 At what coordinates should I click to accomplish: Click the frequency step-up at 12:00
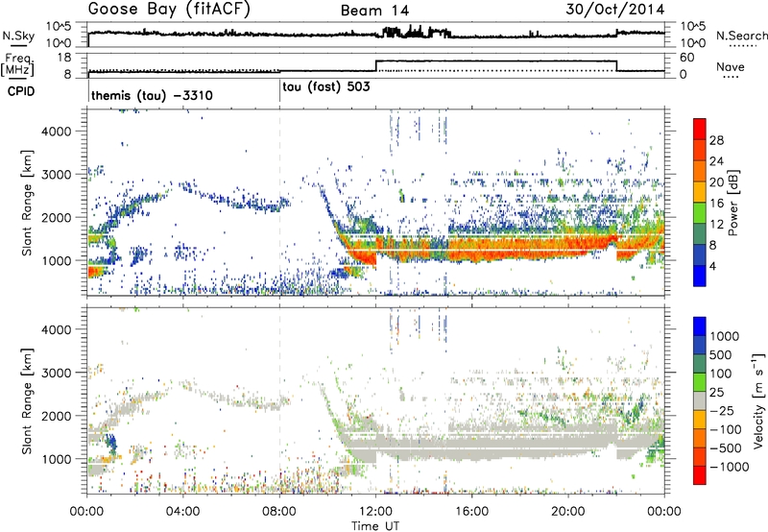pyautogui.click(x=375, y=65)
